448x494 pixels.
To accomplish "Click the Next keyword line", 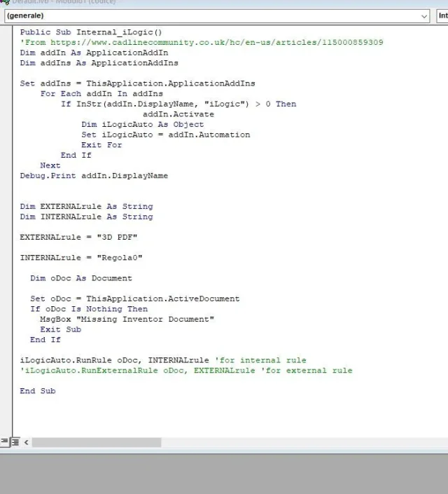I will click(x=50, y=165).
